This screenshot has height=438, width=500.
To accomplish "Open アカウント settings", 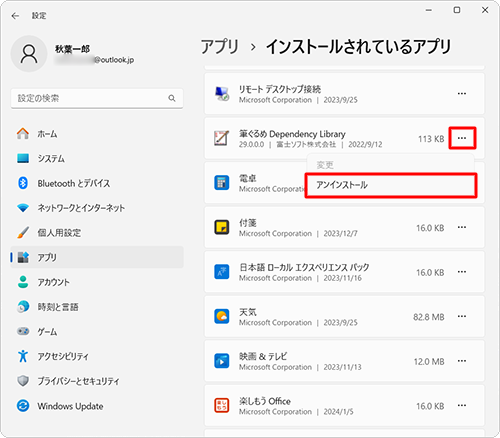I will 97,282.
